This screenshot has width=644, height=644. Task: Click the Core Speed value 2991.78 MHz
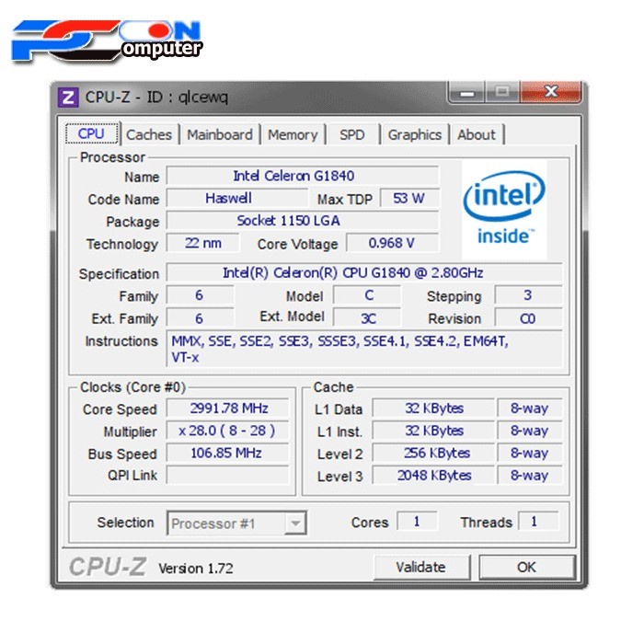point(228,408)
